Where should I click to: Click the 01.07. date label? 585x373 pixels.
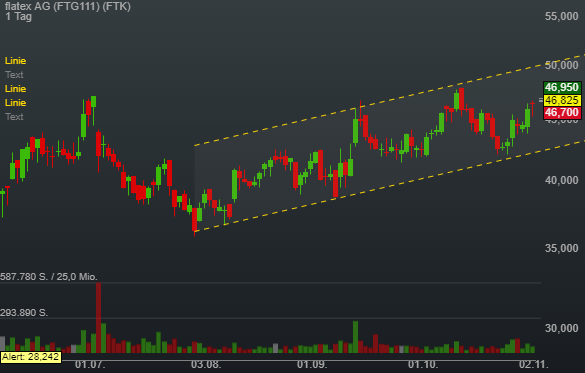coord(90,364)
